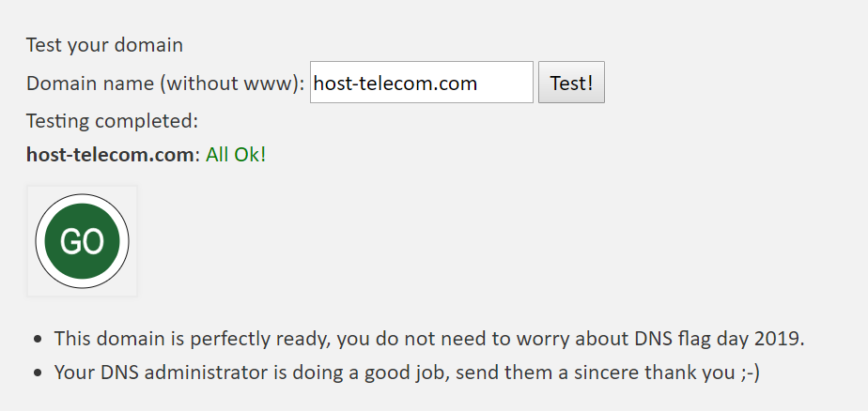The width and height of the screenshot is (868, 411).
Task: Click the "Test your domain" heading
Action: pos(104,45)
